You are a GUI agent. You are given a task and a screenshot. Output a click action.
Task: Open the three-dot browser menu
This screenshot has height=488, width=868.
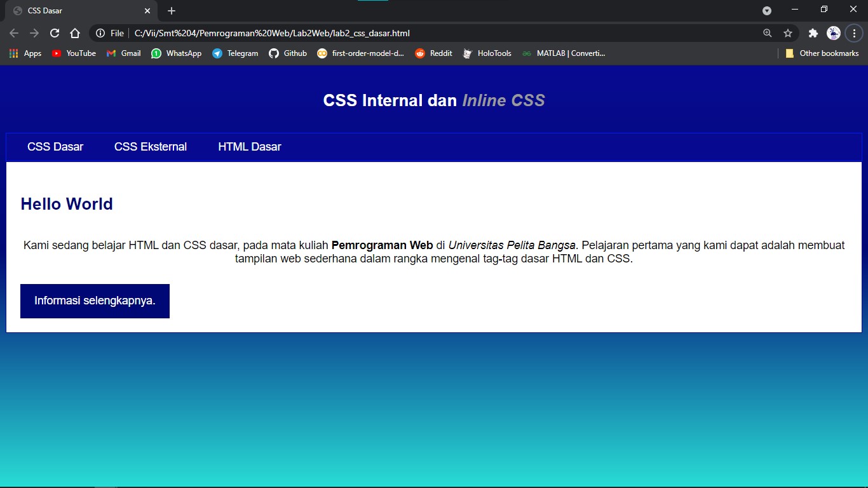coord(853,32)
